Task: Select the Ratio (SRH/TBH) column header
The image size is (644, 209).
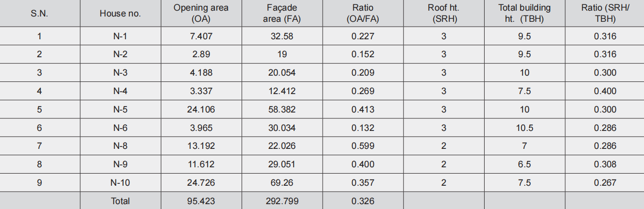Action: coord(605,14)
